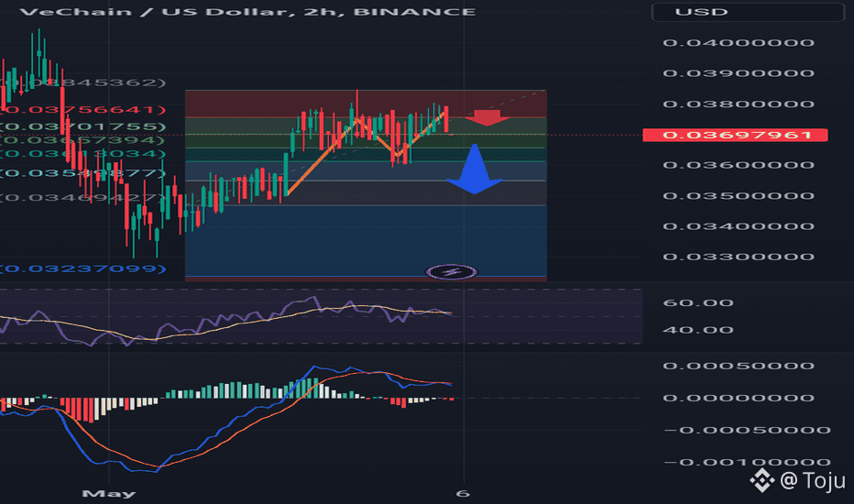Click the MACD −0.00050000 scale label
854x504 pixels.
(748, 430)
